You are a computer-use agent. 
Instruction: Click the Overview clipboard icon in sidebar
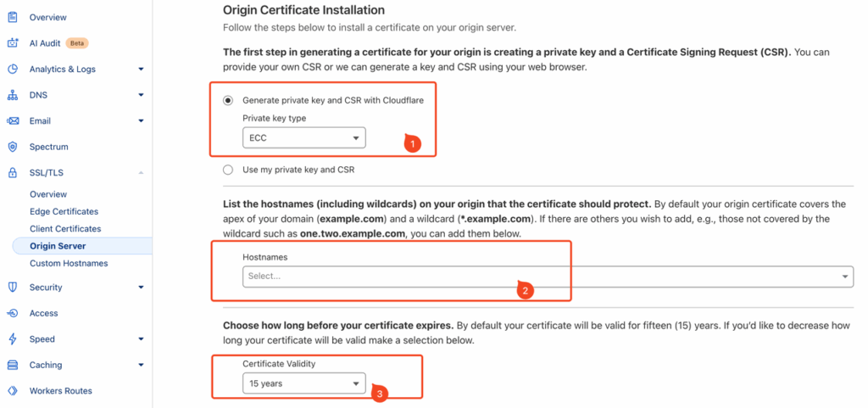(x=12, y=17)
